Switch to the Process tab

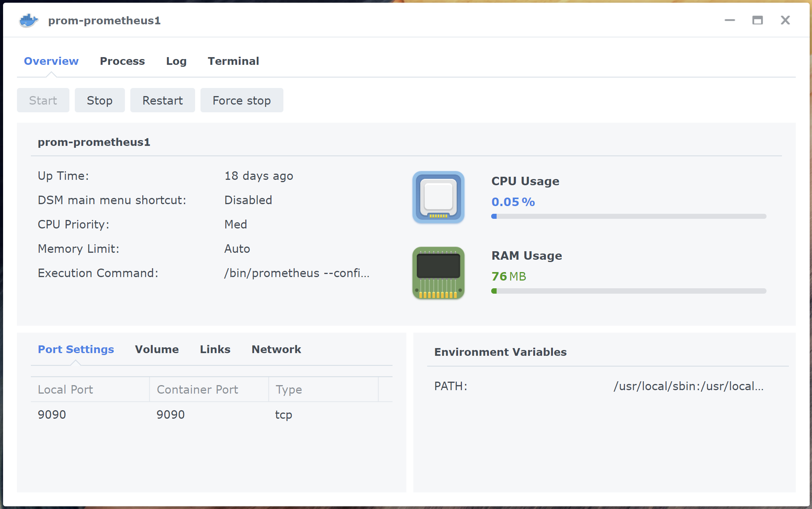[x=122, y=61]
